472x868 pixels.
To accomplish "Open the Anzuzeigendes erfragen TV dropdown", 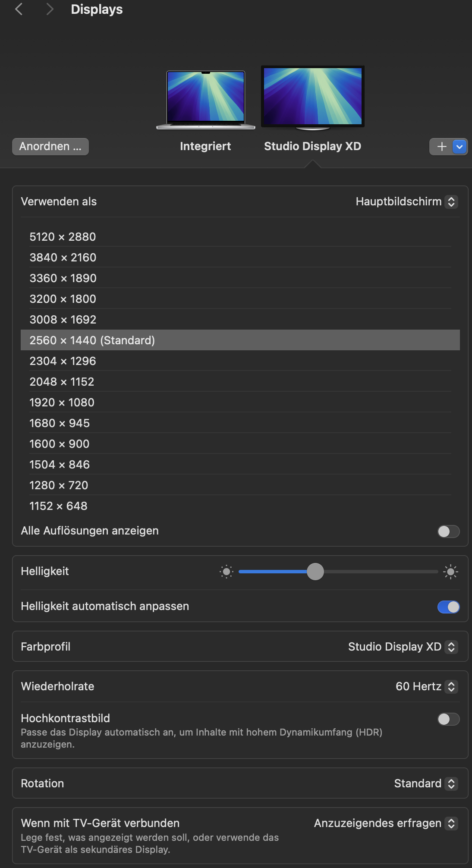I will (x=385, y=823).
